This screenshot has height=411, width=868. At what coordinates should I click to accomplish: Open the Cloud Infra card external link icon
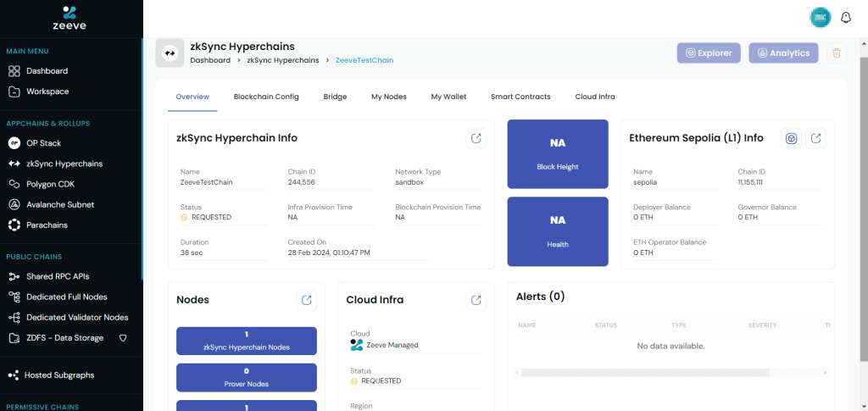[476, 300]
